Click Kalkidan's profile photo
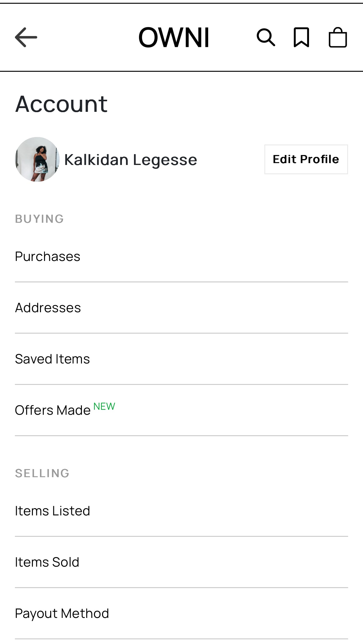Image resolution: width=363 pixels, height=644 pixels. click(37, 159)
